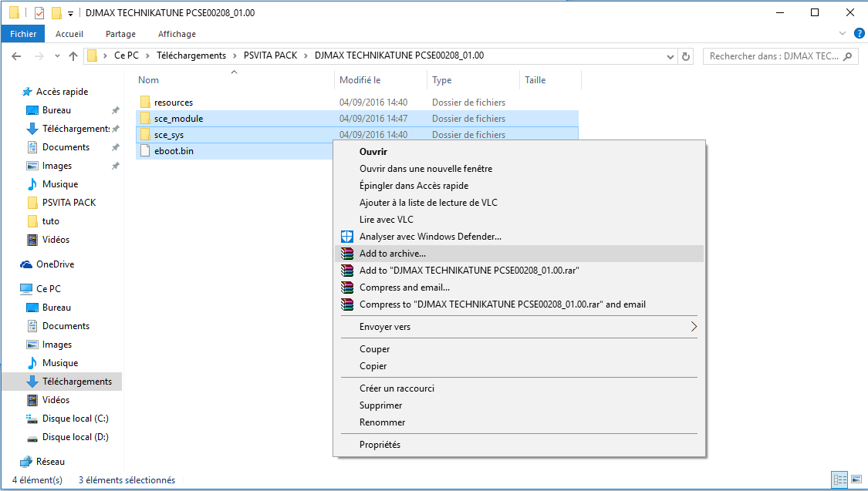Click the sce_sys folder icon
The width and height of the screenshot is (868, 491).
pyautogui.click(x=145, y=134)
